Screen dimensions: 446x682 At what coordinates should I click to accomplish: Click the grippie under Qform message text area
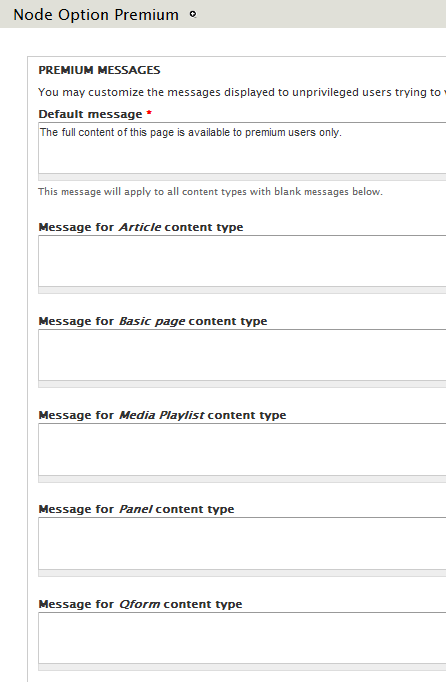tap(242, 668)
